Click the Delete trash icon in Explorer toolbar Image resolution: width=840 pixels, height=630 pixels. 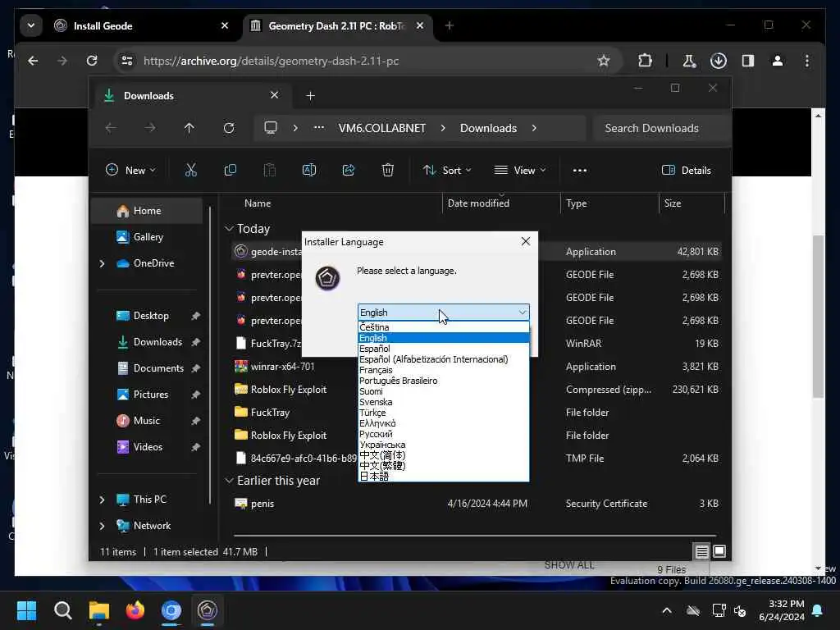pos(388,171)
